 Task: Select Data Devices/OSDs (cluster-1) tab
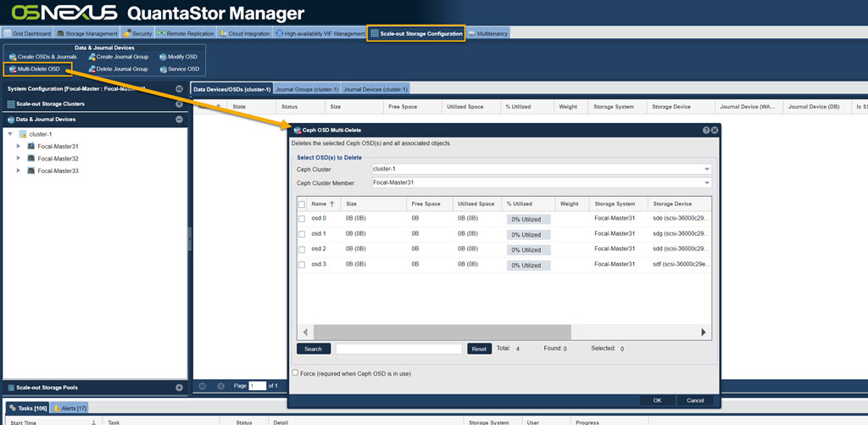click(231, 89)
